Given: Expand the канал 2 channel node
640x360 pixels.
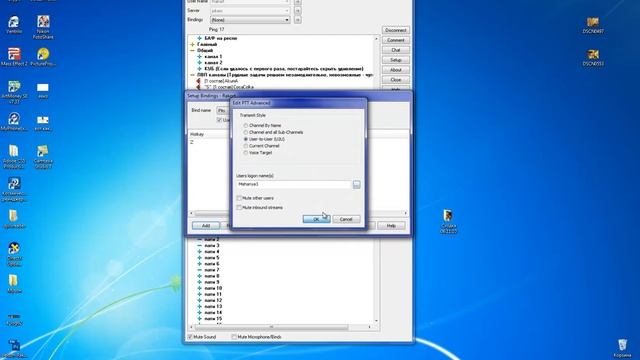Looking at the screenshot, I should [x=200, y=63].
